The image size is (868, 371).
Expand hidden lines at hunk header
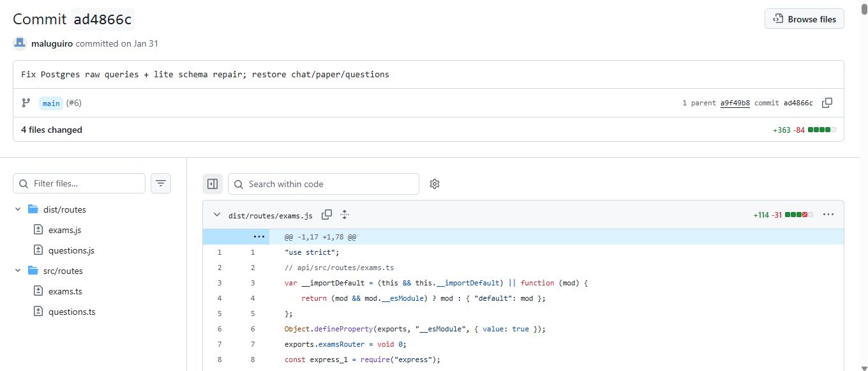click(x=258, y=236)
